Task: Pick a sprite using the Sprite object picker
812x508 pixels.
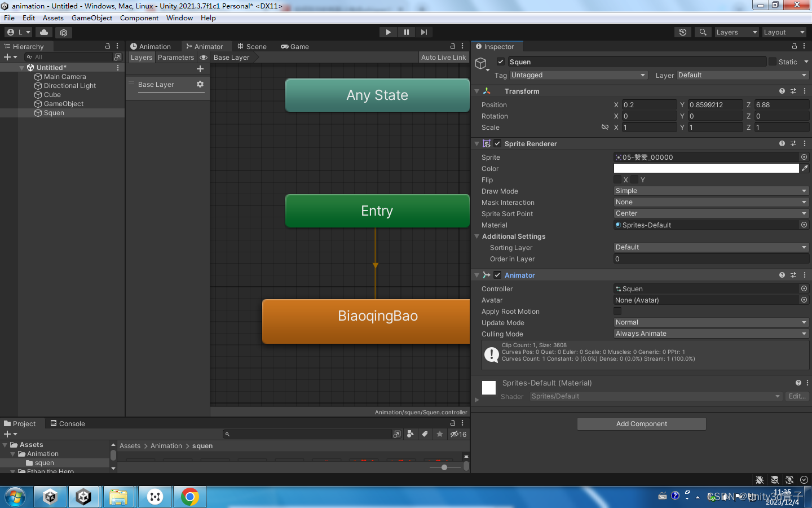Action: point(804,157)
